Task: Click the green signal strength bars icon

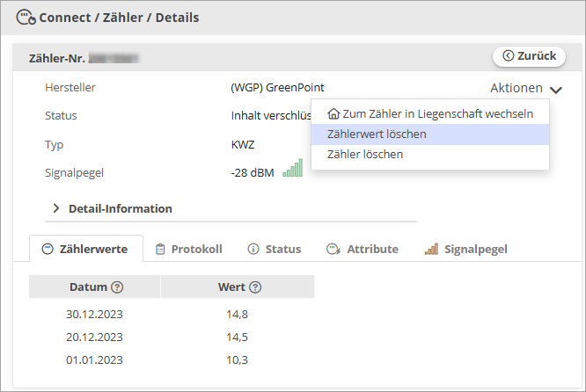Action: (x=293, y=168)
